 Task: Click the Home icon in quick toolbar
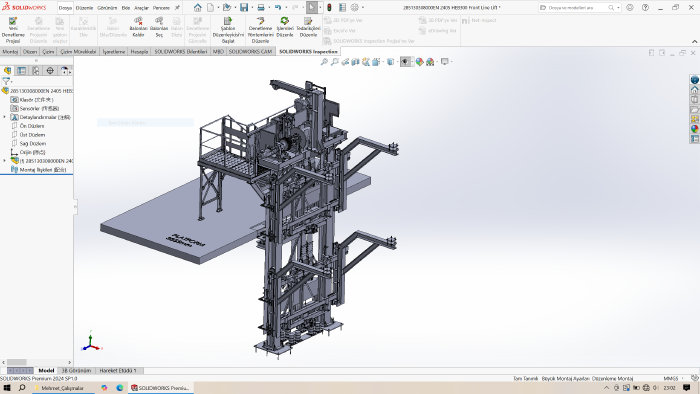(x=197, y=8)
